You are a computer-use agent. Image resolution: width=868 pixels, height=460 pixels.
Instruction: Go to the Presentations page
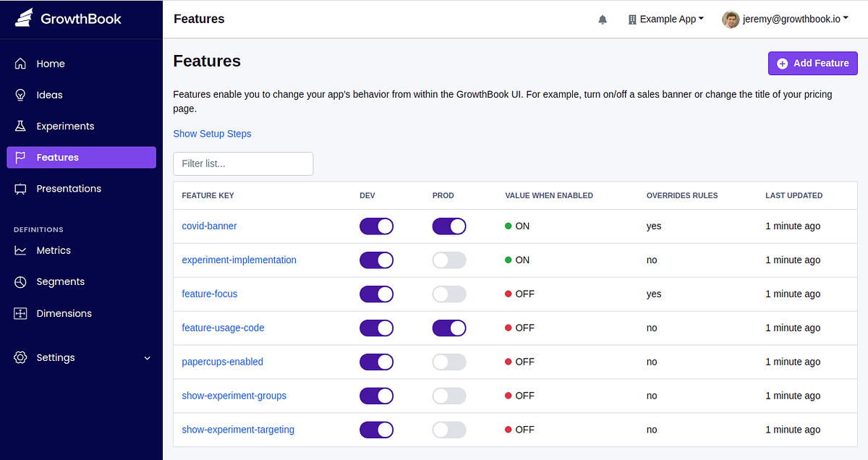[69, 189]
